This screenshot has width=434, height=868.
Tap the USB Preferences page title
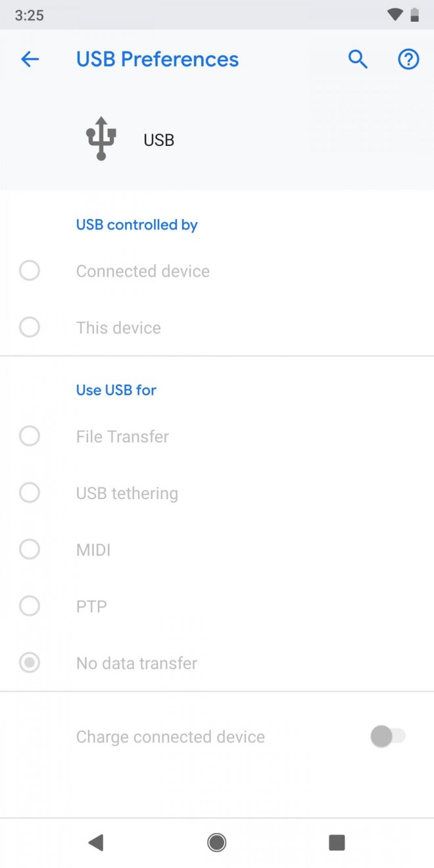pos(157,59)
